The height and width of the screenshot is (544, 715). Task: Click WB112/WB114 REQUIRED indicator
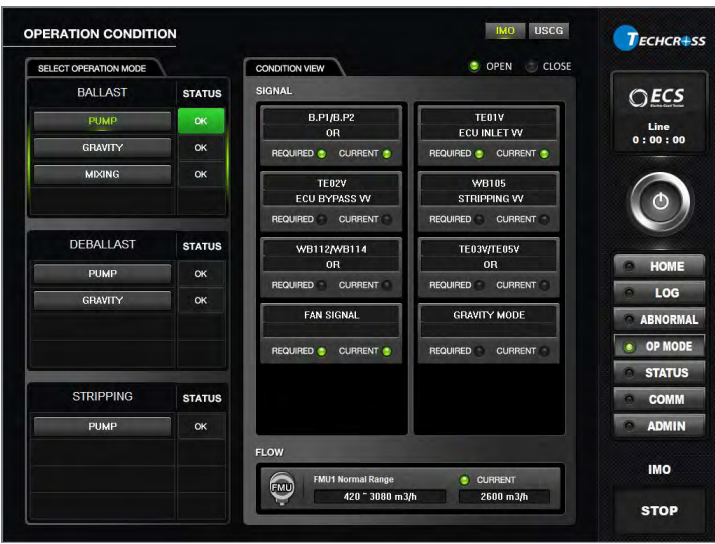[x=322, y=285]
